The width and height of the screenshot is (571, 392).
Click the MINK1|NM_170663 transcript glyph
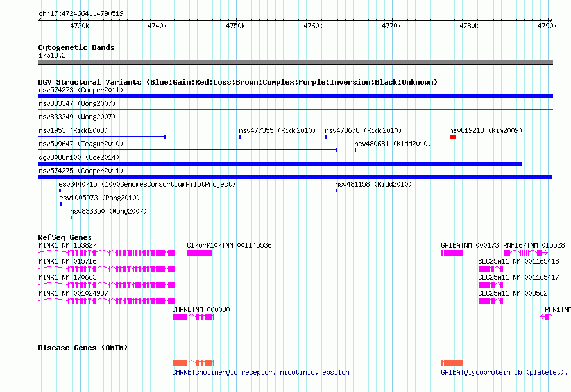pos(107,284)
